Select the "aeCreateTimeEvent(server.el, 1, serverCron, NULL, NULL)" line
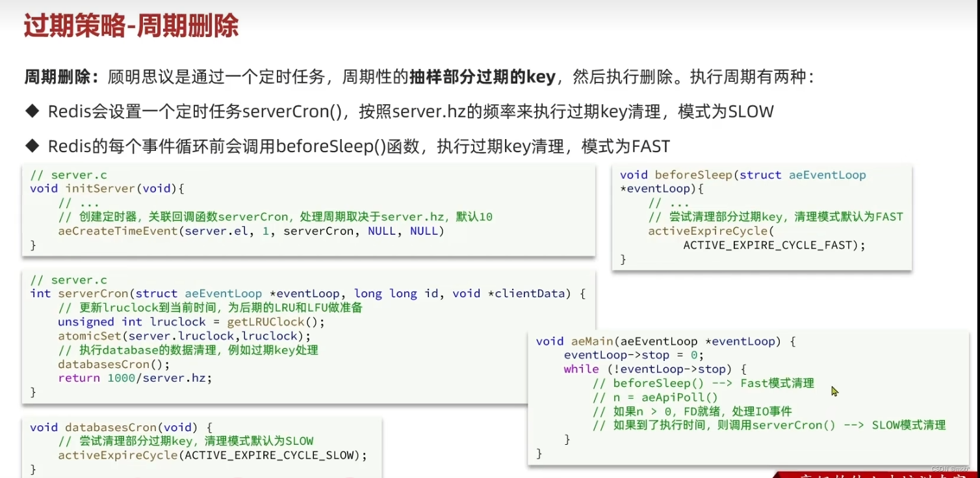980x478 pixels. [251, 231]
